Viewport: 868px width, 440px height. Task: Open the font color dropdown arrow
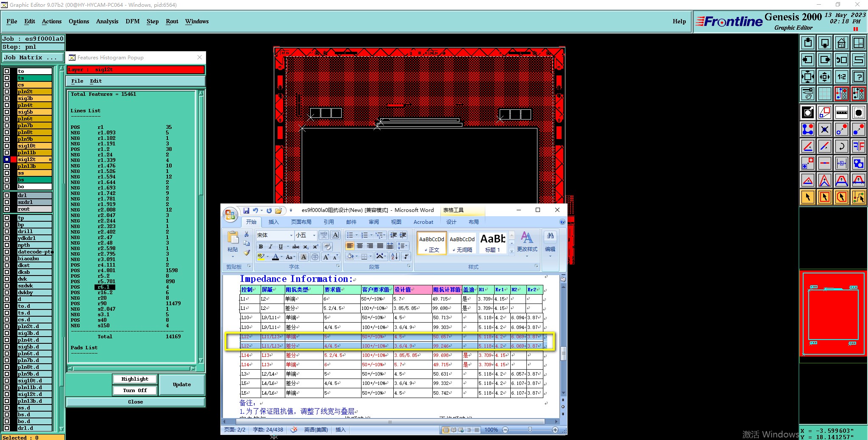point(281,257)
